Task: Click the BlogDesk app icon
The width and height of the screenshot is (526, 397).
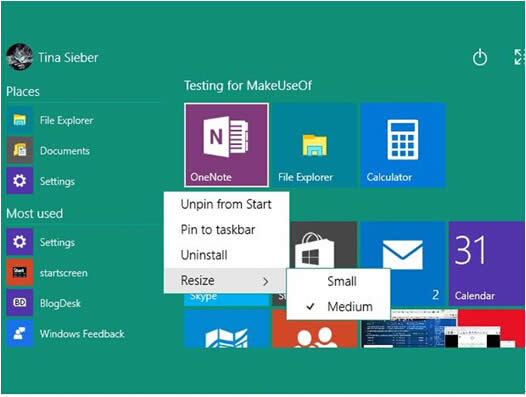Action: point(19,303)
